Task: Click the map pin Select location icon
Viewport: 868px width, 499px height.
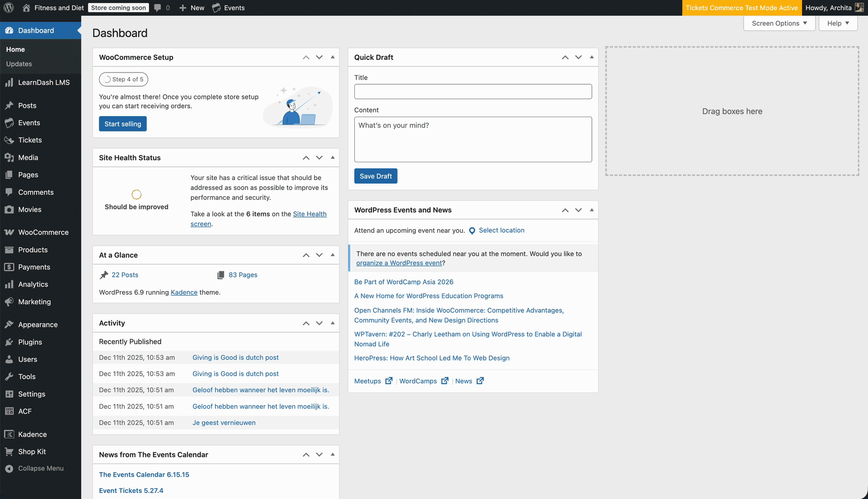Action: (x=472, y=231)
